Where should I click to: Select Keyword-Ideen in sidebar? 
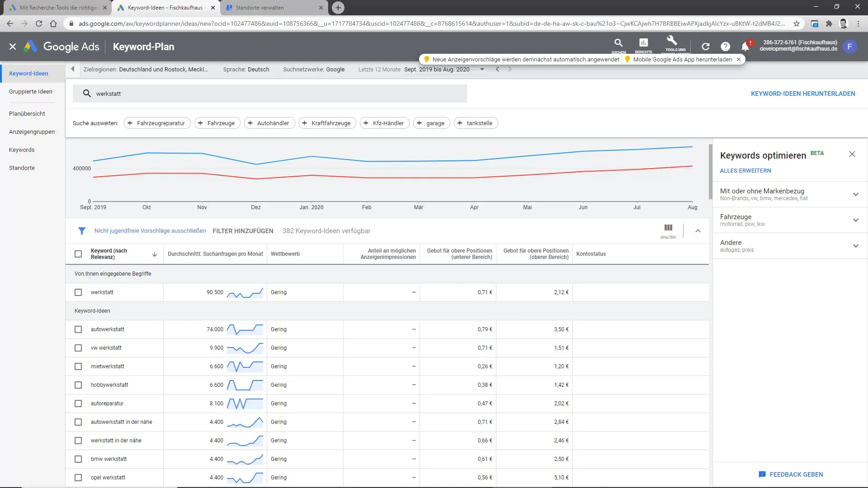28,73
